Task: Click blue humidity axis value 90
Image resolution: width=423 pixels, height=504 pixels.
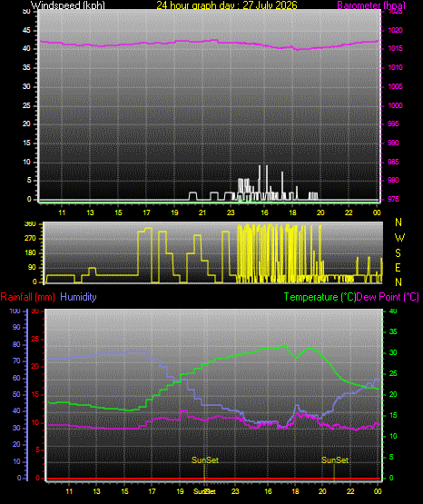Action: click(x=16, y=327)
